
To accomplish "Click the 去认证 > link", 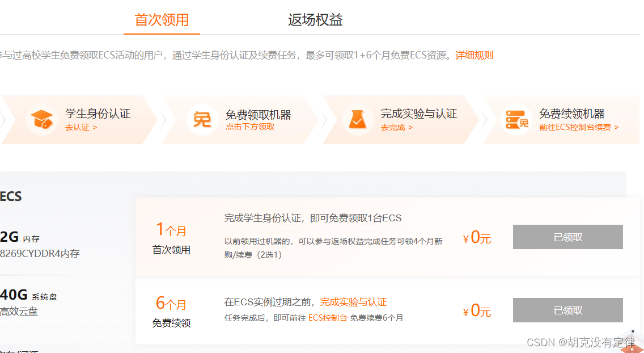I will pos(81,127).
